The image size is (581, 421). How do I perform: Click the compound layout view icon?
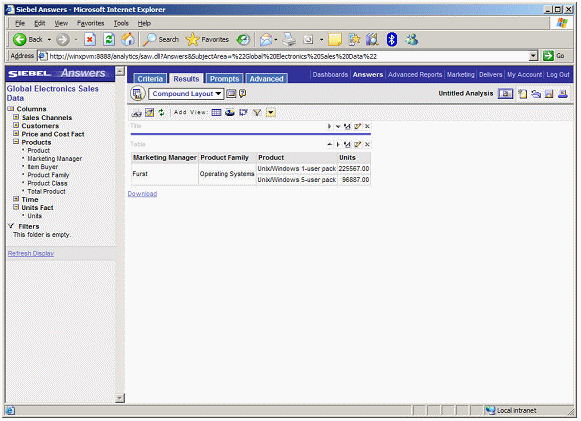click(x=137, y=94)
